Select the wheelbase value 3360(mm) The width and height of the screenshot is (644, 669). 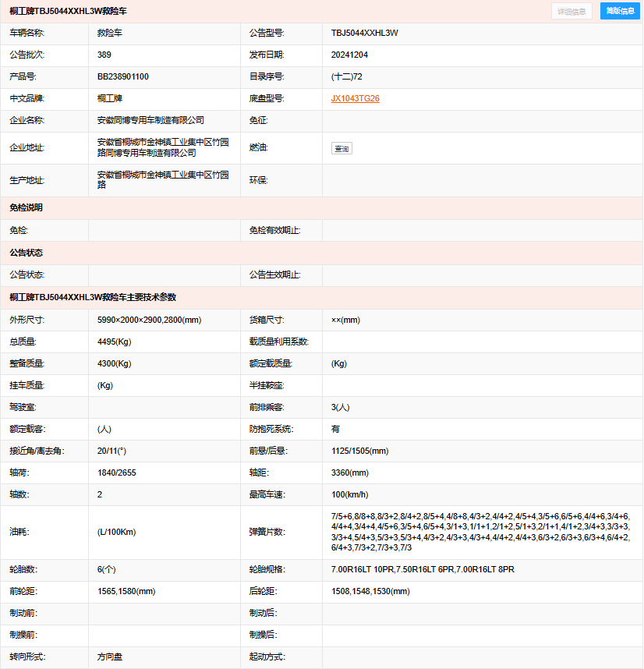point(350,473)
